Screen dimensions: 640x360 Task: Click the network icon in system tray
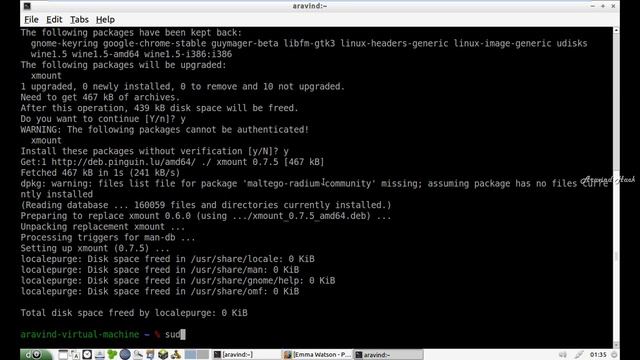[x=579, y=355]
